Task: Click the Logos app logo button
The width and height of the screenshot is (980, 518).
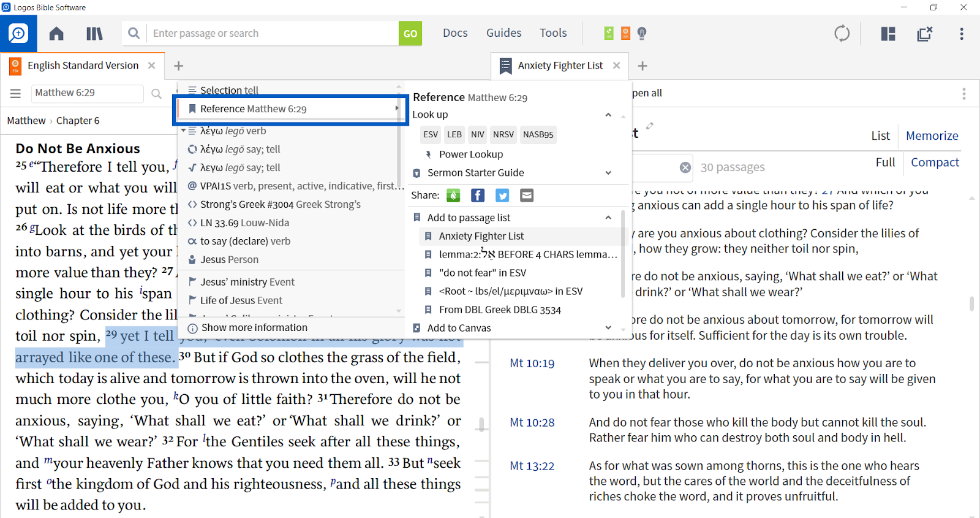Action: point(18,33)
